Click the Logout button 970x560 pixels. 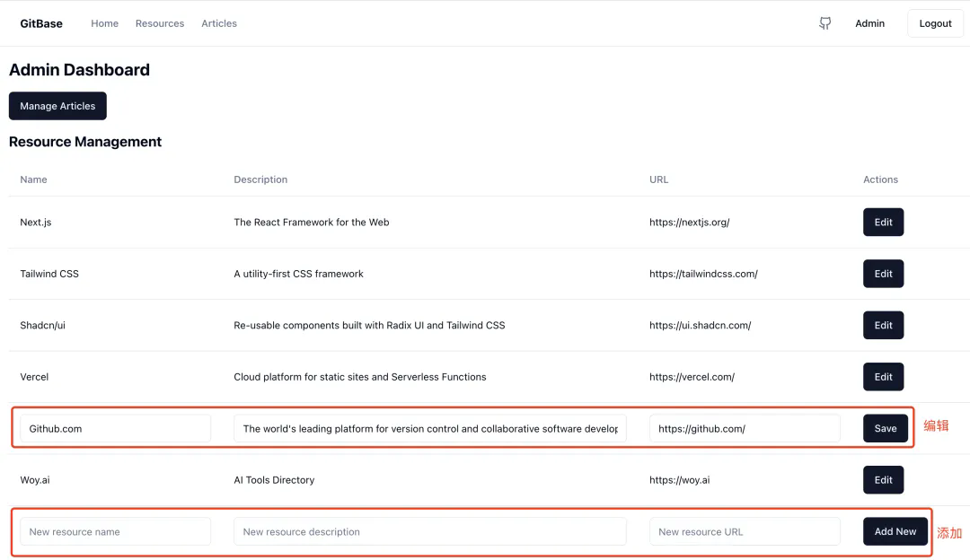click(935, 23)
